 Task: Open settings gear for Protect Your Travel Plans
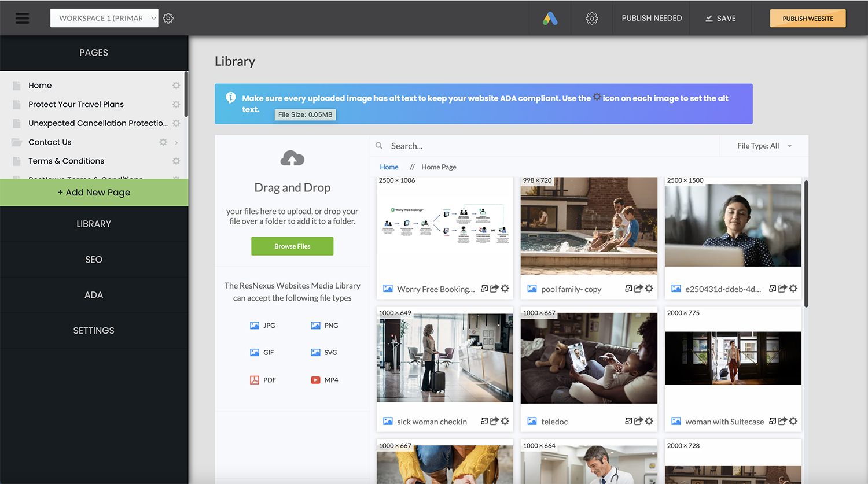(176, 105)
